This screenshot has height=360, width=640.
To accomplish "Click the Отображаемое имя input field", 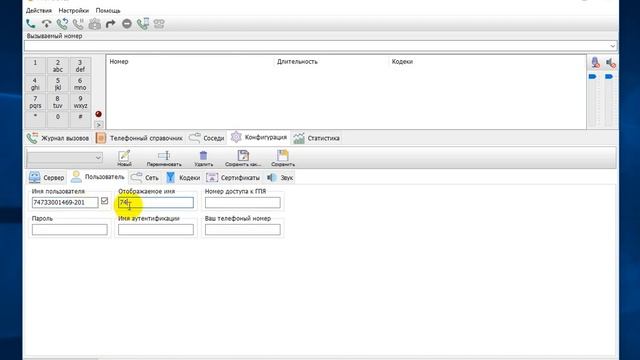I will [x=156, y=202].
